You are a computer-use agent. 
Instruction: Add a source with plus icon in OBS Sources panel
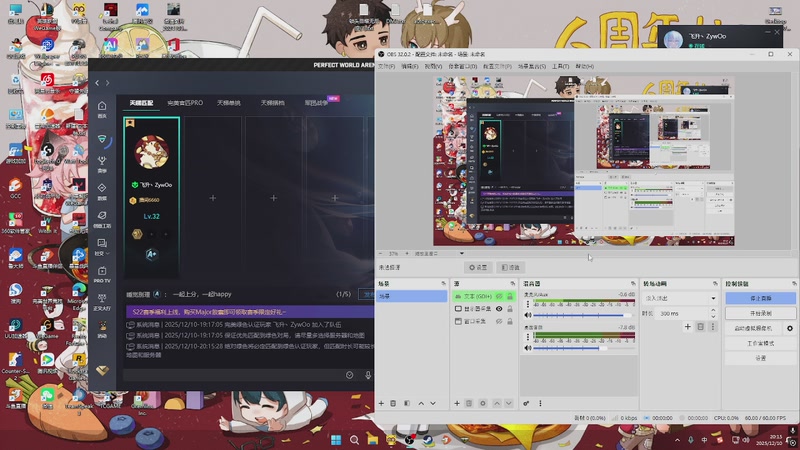click(x=457, y=403)
